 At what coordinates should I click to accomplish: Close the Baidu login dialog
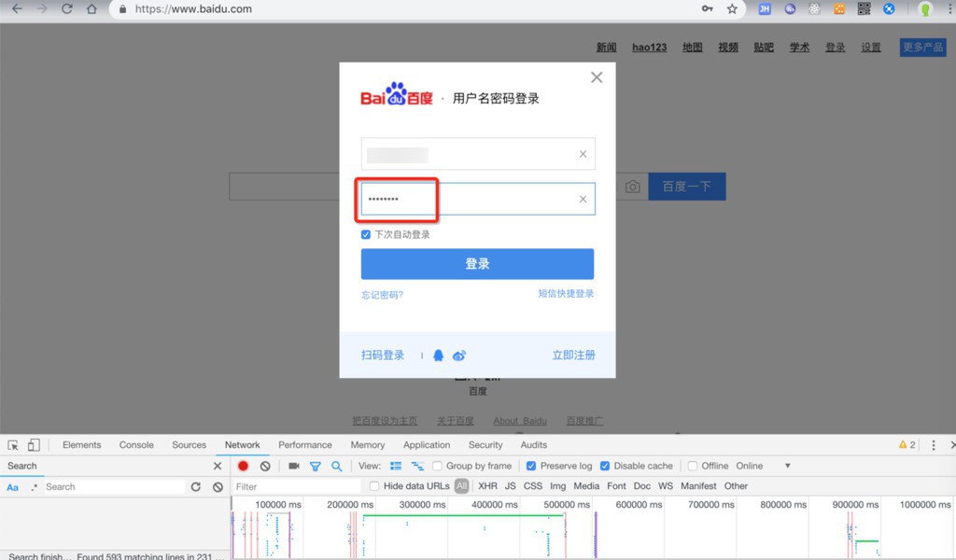(x=597, y=77)
